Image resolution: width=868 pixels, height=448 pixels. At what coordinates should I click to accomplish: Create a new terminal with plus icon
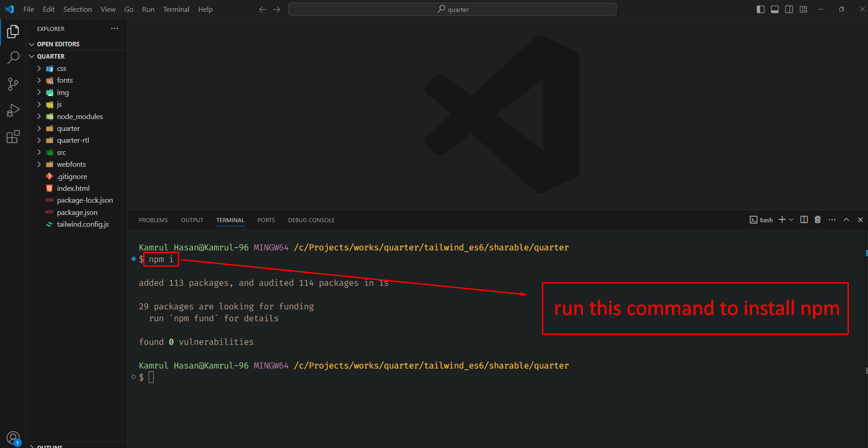click(x=782, y=220)
